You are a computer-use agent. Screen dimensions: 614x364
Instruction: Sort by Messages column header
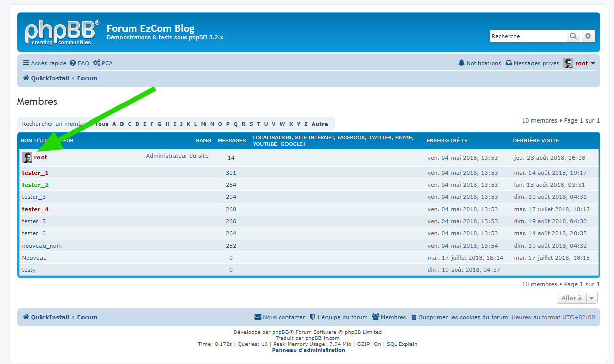point(232,140)
